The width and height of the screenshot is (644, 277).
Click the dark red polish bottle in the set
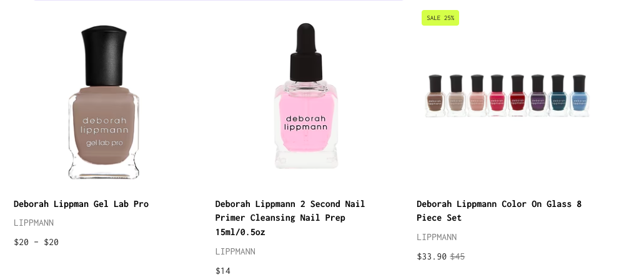click(x=517, y=96)
